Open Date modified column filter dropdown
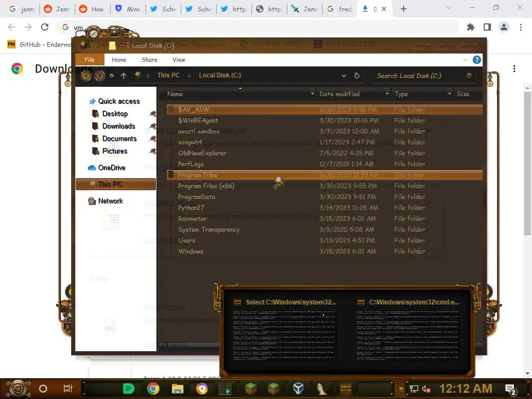532x399 pixels. 387,94
